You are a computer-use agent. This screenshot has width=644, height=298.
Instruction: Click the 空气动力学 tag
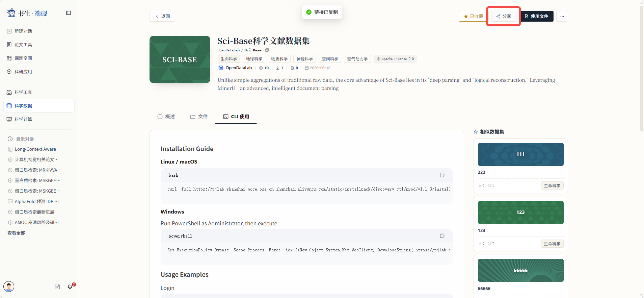point(357,59)
